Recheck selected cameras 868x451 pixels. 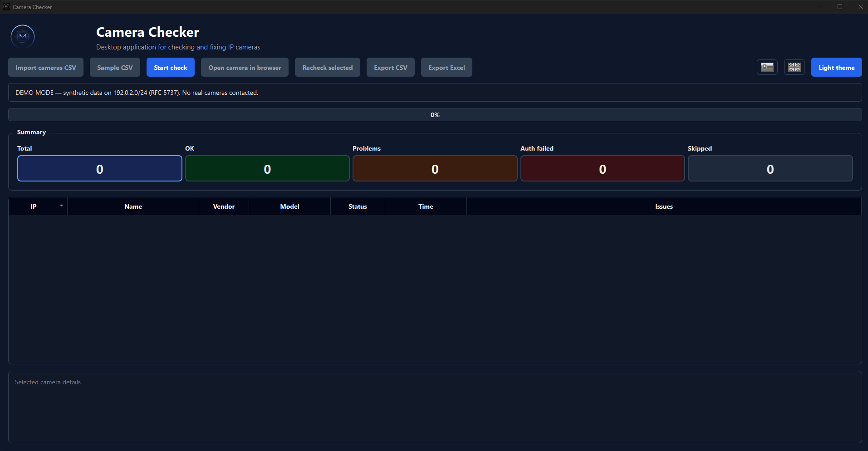(x=328, y=67)
